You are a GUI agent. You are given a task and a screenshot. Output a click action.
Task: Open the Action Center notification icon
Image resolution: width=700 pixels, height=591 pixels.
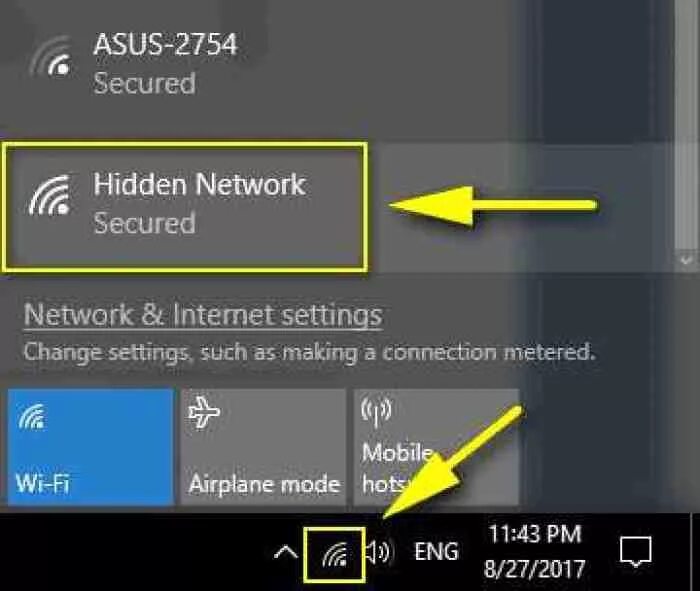tap(636, 552)
